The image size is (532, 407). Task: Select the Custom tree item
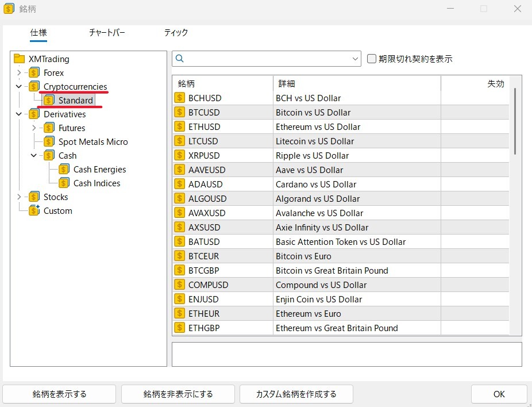57,211
